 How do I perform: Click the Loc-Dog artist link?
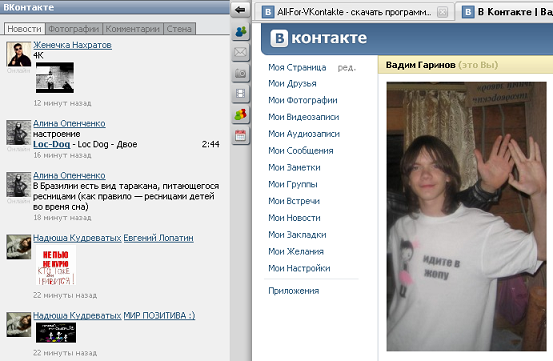pyautogui.click(x=51, y=144)
